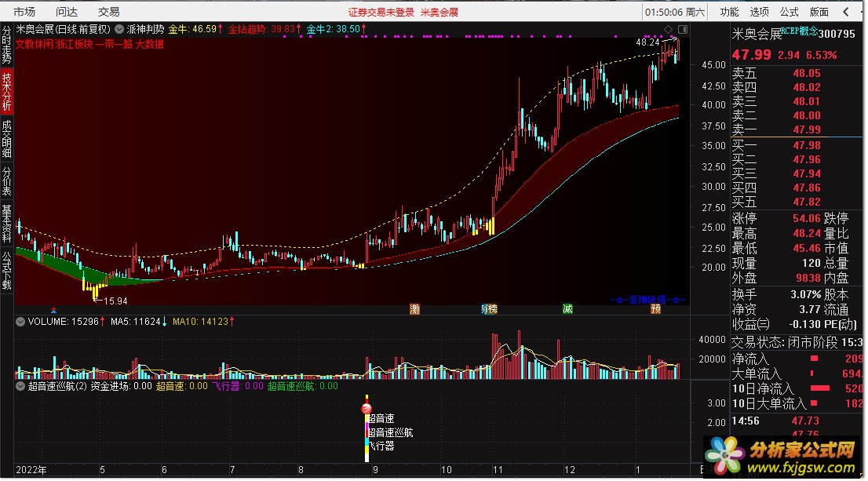The image size is (868, 481).
Task: Click 最高 value 48.24
Action: pyautogui.click(x=807, y=234)
